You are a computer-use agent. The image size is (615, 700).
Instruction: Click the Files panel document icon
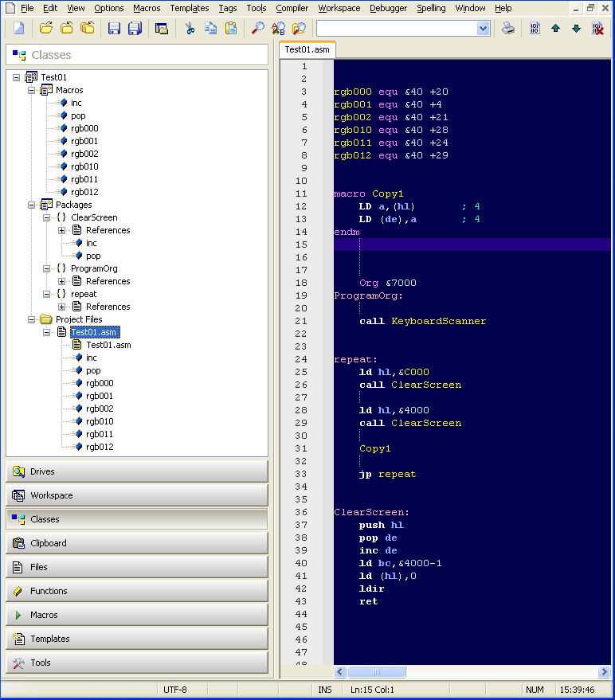tap(18, 567)
